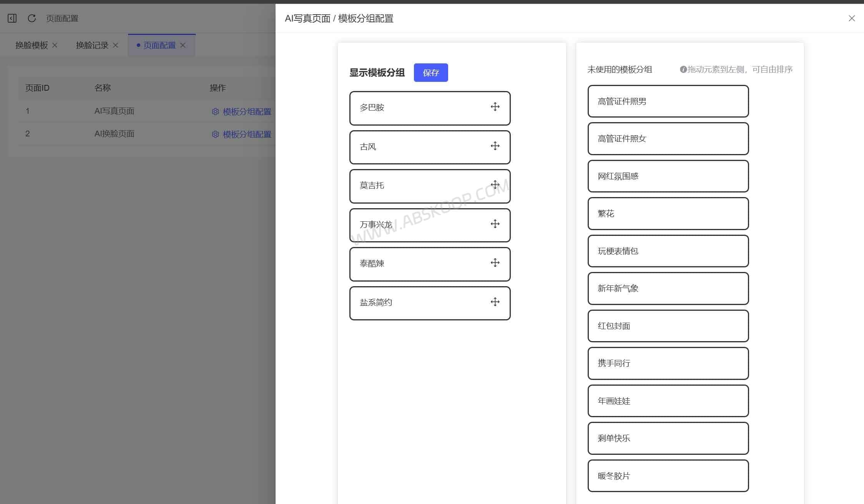Switch to the 换脸记录 tab

[x=92, y=45]
